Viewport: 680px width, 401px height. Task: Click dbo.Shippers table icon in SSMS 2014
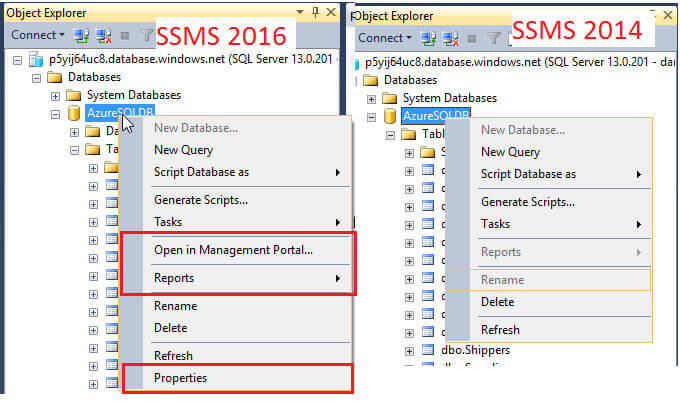click(428, 350)
